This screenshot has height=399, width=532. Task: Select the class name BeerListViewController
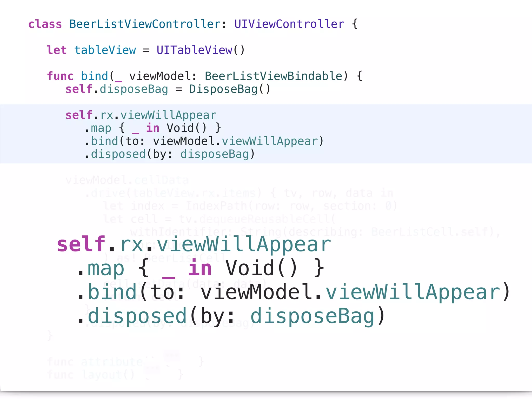pos(145,24)
